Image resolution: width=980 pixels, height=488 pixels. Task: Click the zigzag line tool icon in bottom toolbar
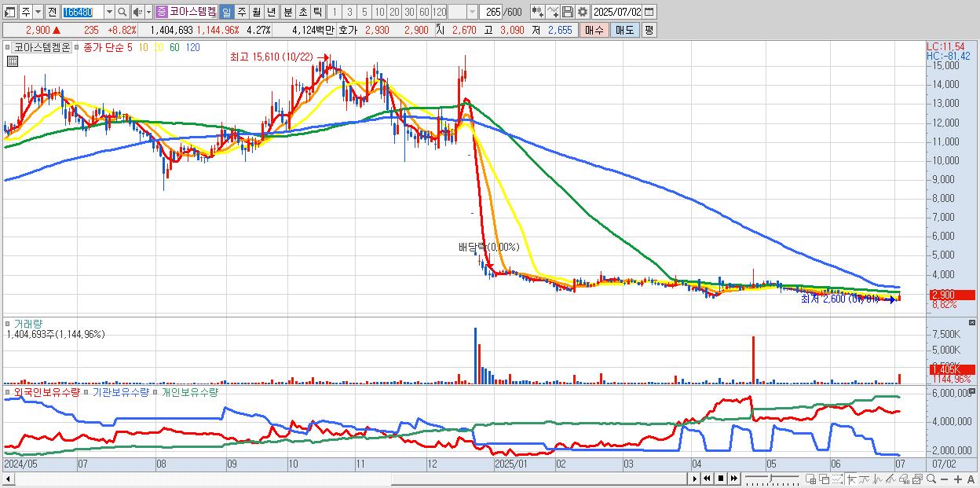[878, 479]
